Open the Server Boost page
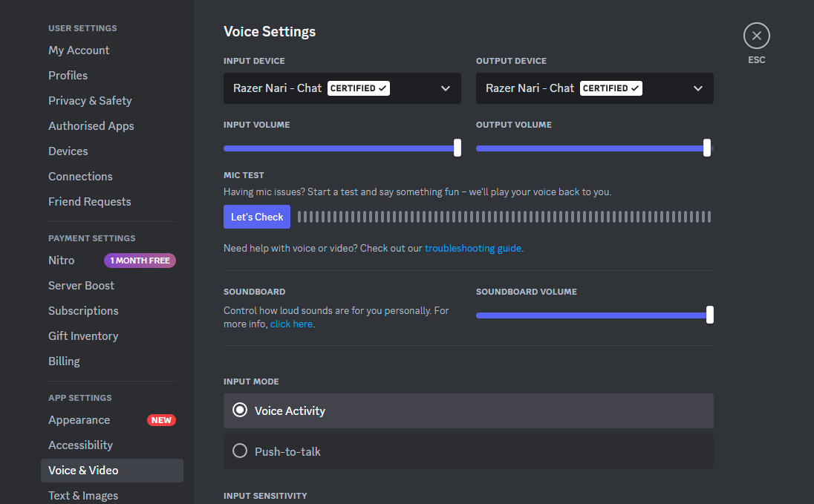814x504 pixels. pos(81,286)
